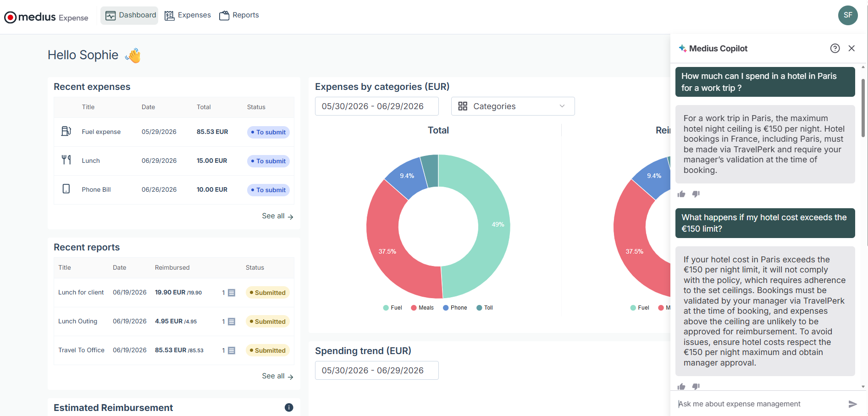
Task: Click the Medius Copilot sparkle icon
Action: click(x=682, y=48)
